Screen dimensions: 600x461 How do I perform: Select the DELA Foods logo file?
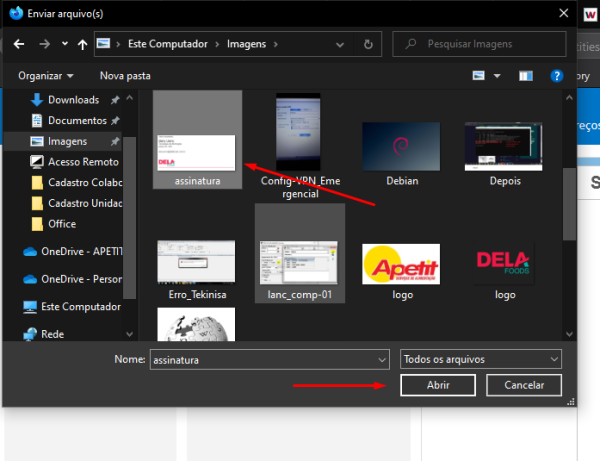tap(505, 265)
